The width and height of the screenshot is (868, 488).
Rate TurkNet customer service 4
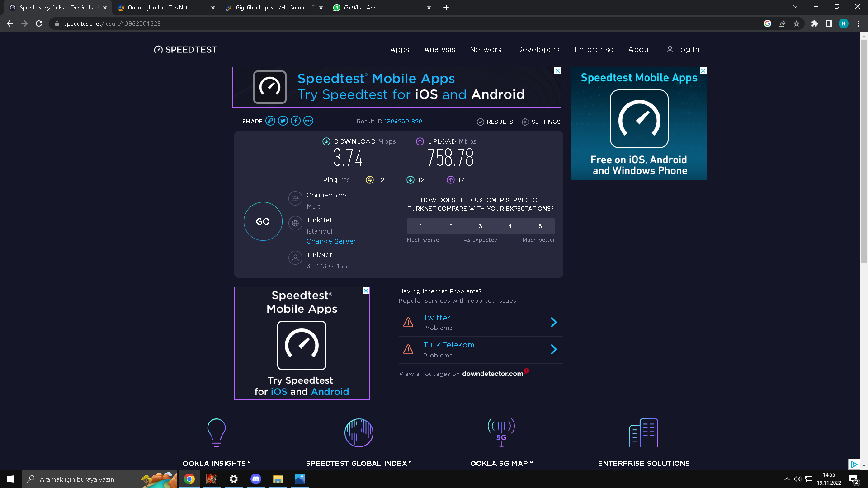(x=510, y=226)
